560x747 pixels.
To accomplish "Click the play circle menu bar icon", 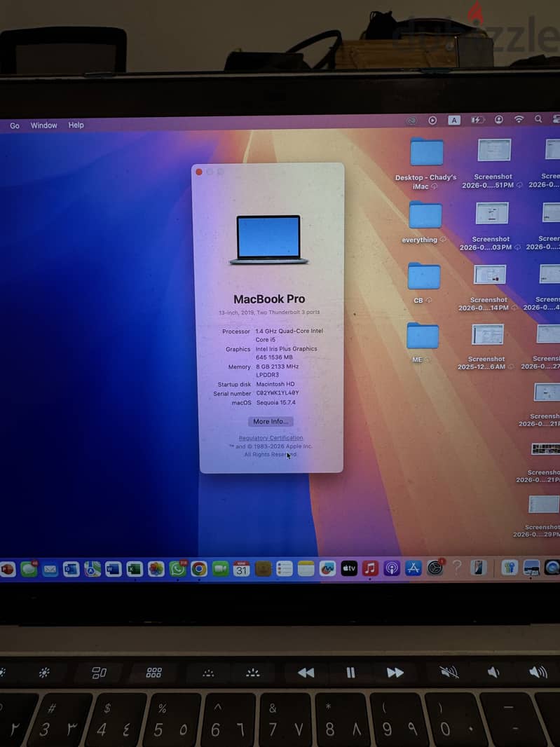I will [x=432, y=121].
